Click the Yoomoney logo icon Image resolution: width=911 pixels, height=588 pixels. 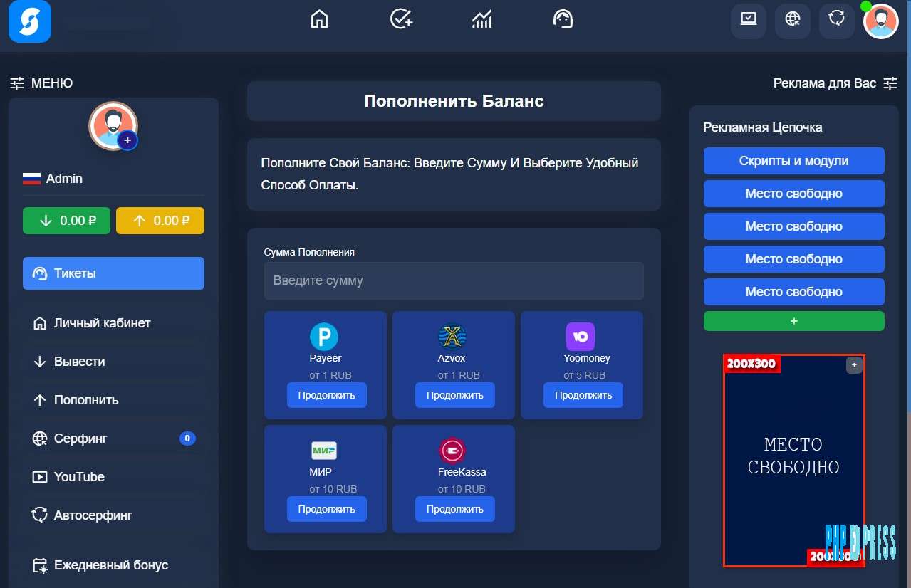[x=581, y=337]
